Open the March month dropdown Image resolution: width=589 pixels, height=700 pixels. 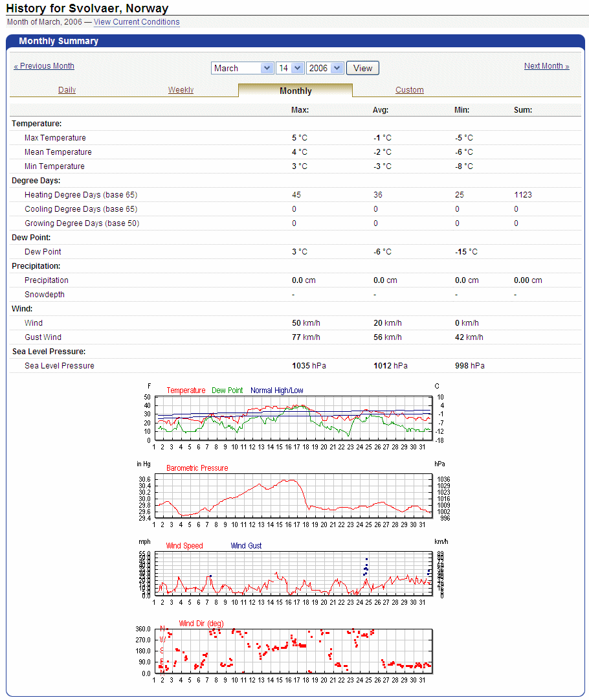coord(242,68)
